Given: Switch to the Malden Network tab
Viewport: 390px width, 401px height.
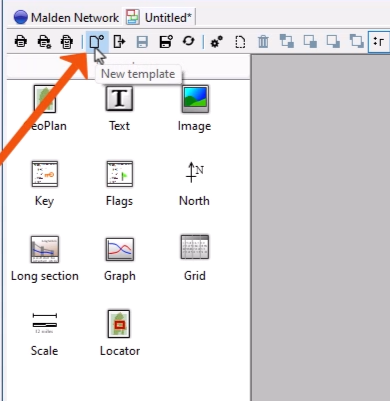Looking at the screenshot, I should 66,17.
